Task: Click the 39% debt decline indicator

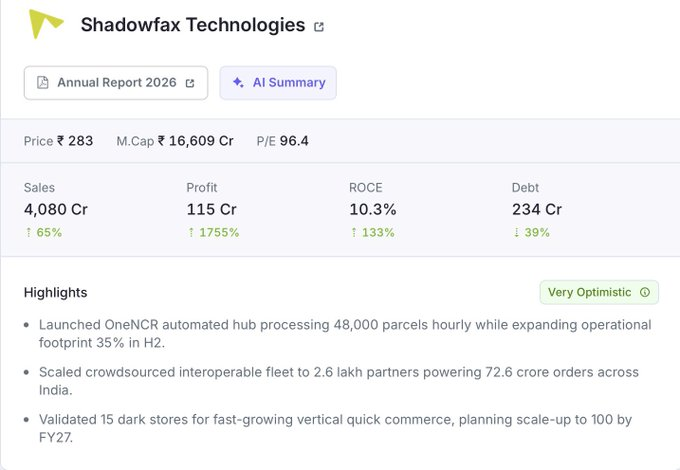Action: click(531, 232)
